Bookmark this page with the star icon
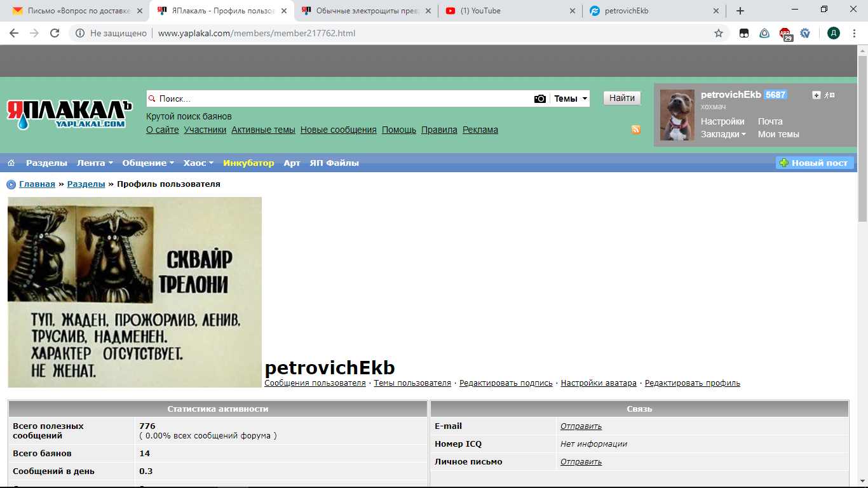The image size is (868, 488). pyautogui.click(x=719, y=33)
